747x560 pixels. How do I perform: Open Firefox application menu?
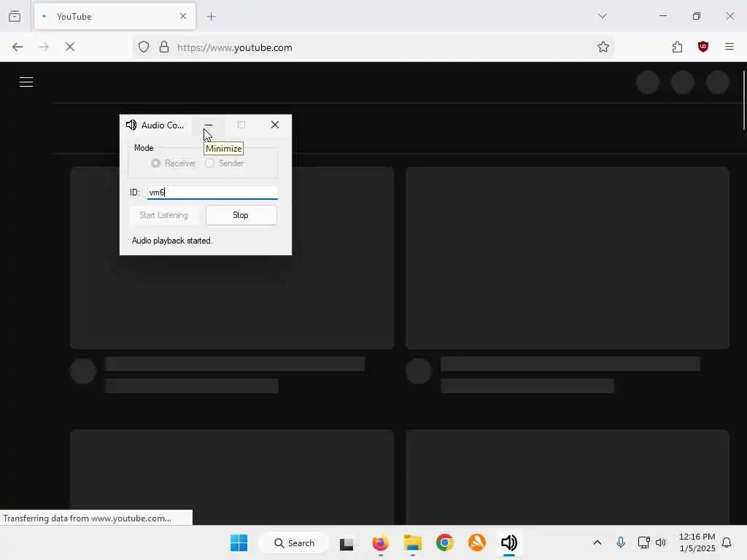pos(729,47)
